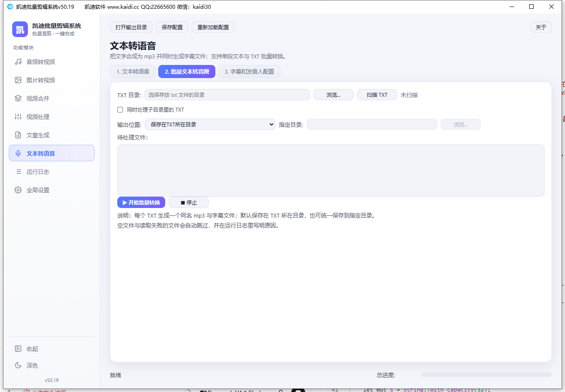The height and width of the screenshot is (392, 565).
Task: Click the 就绪 status text
Action: [x=116, y=375]
